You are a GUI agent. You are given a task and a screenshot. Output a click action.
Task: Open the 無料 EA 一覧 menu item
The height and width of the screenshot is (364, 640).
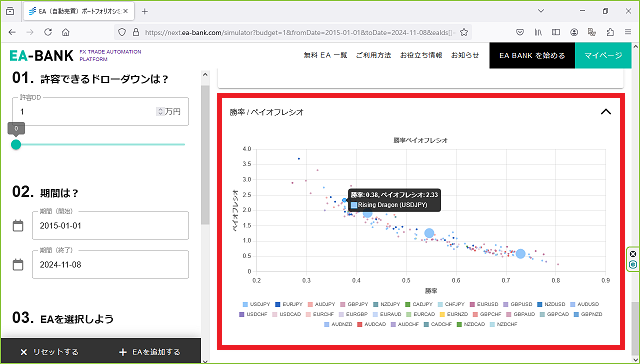click(x=325, y=55)
